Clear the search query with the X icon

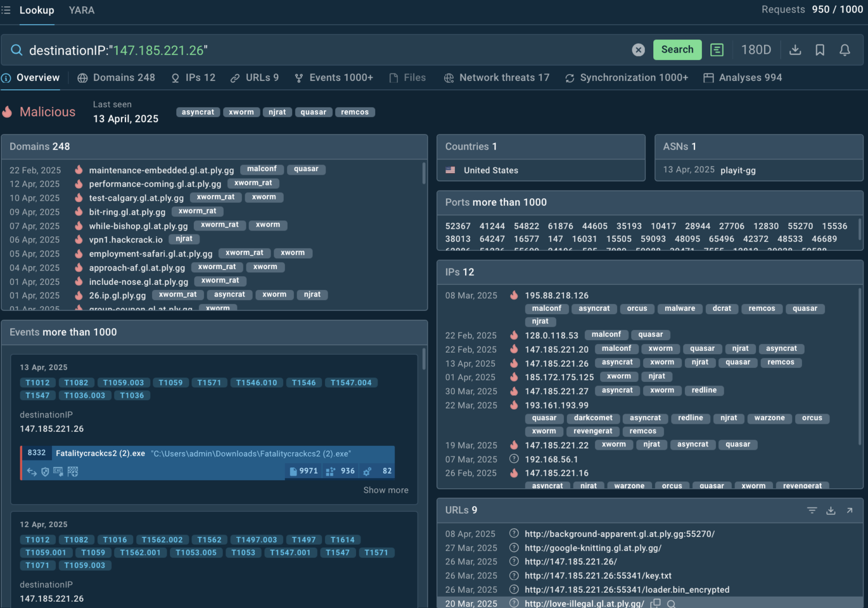[638, 50]
